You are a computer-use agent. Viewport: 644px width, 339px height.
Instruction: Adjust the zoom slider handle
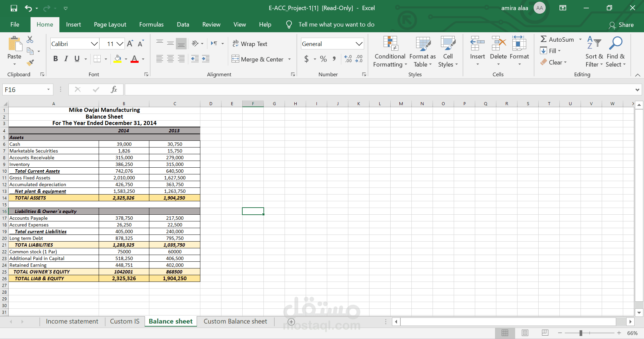pyautogui.click(x=581, y=333)
